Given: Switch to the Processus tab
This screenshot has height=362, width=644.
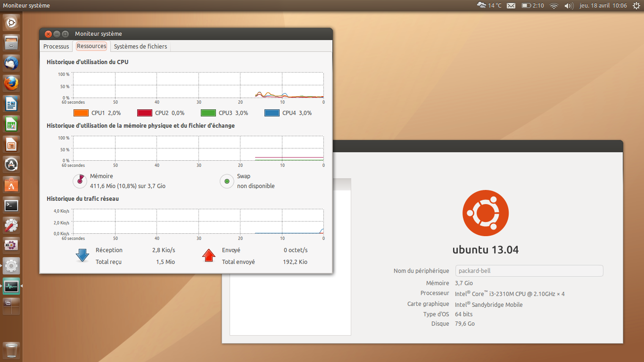Looking at the screenshot, I should [56, 46].
